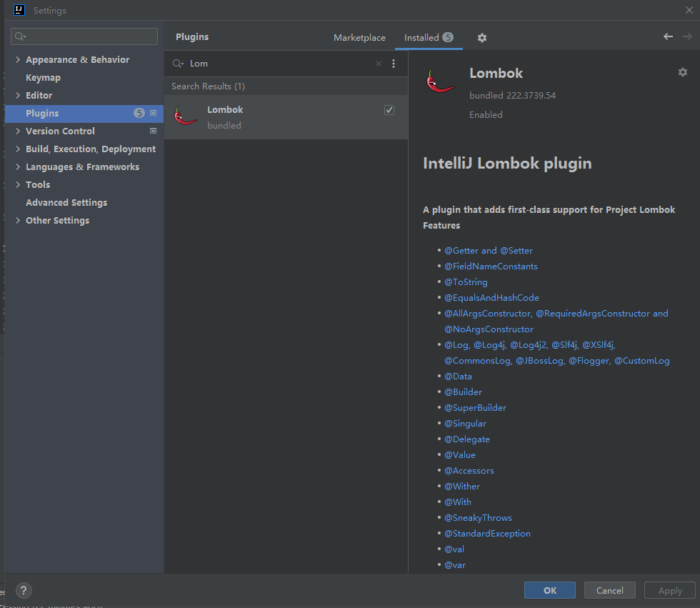Screen dimensions: 700x608
Task: Select the Lombok row in search results
Action: 286,117
